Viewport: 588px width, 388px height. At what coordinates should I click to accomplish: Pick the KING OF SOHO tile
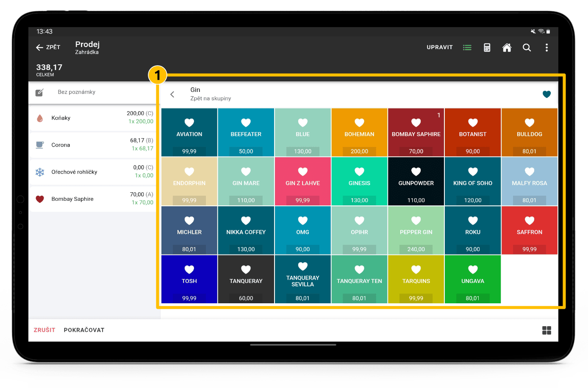click(473, 182)
